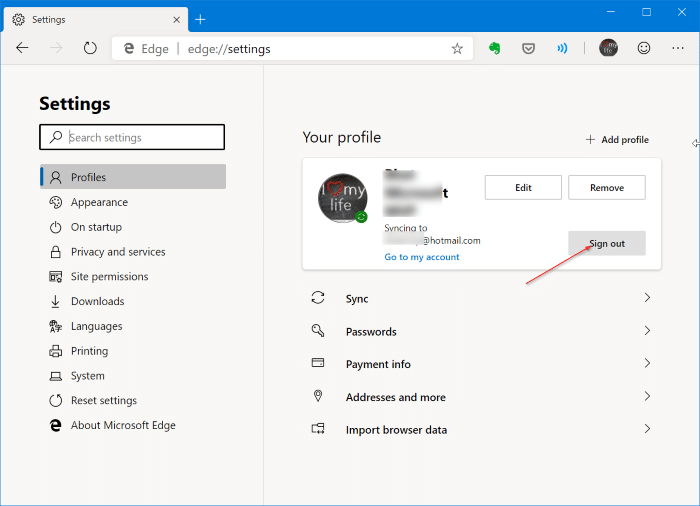Expand Addresses and more chevron

[647, 396]
